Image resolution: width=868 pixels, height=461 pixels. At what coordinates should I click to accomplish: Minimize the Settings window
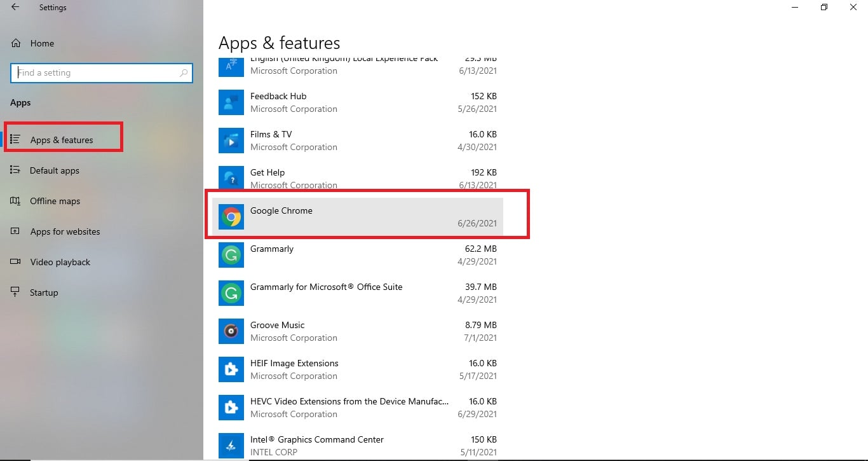(795, 7)
